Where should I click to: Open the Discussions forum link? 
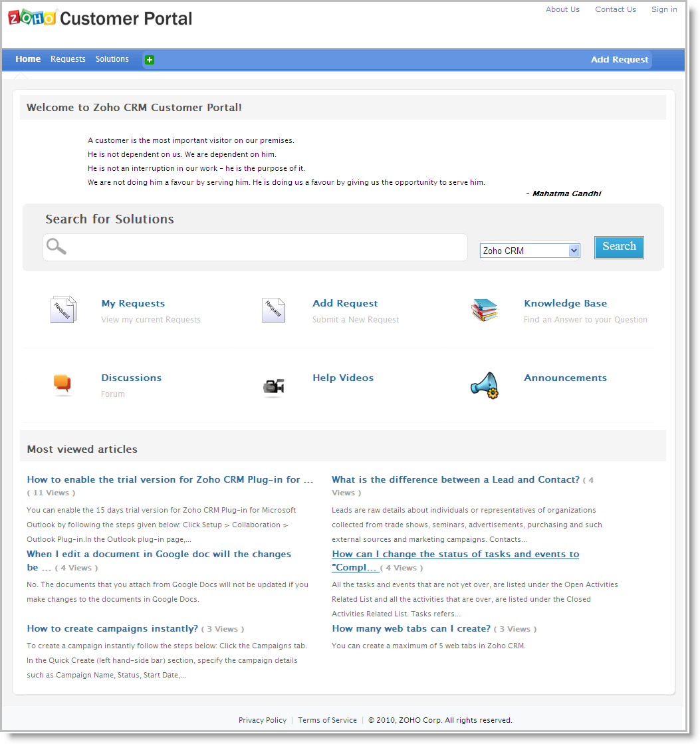132,378
